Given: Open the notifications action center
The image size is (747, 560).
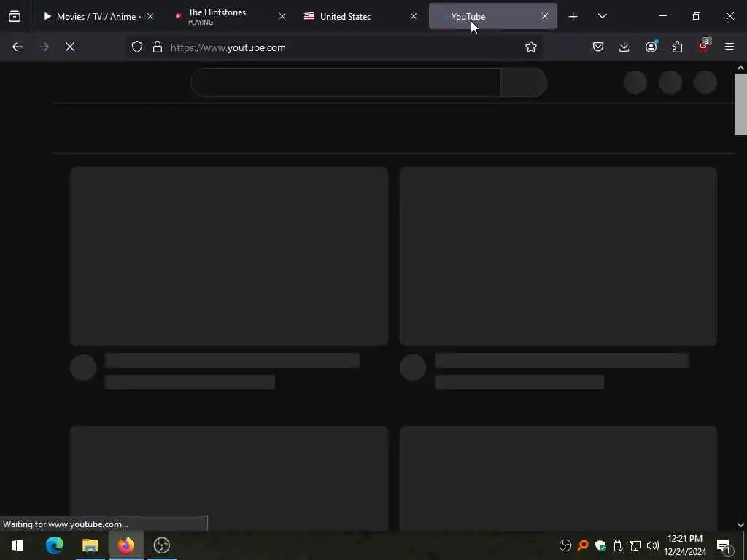Looking at the screenshot, I should (x=724, y=545).
